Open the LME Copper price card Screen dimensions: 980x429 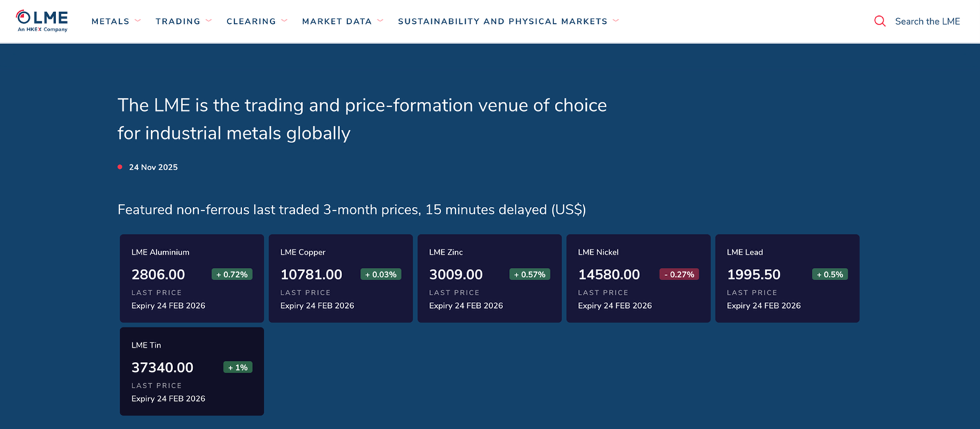point(341,278)
